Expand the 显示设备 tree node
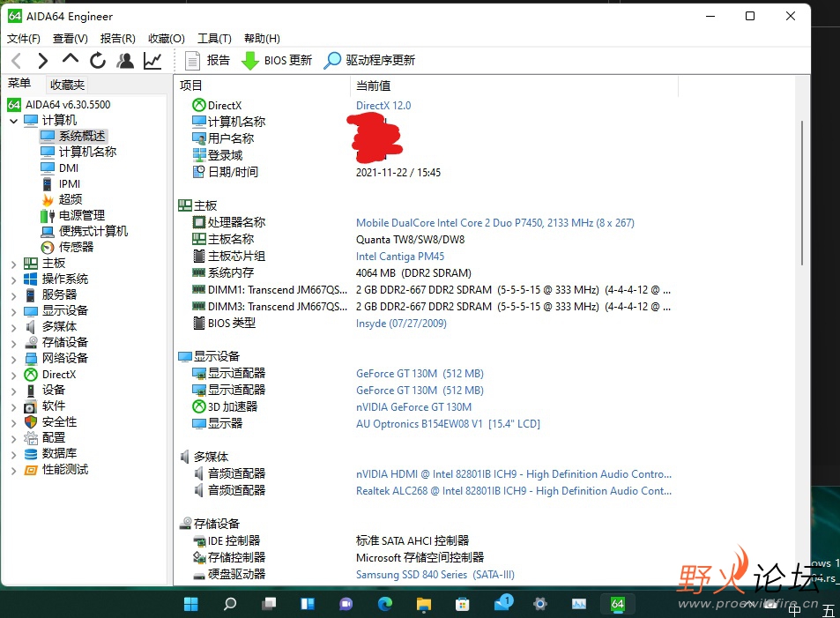The height and width of the screenshot is (618, 840). tap(14, 311)
